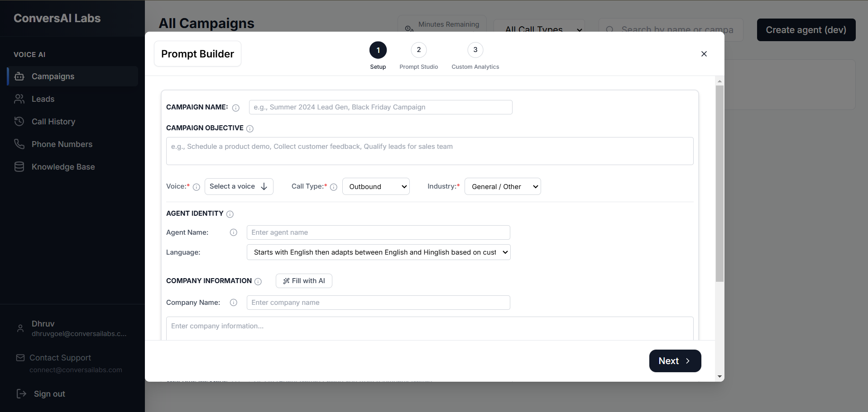Screen dimensions: 868x412
Task: Open Leads in the sidebar
Action: [x=72, y=99]
